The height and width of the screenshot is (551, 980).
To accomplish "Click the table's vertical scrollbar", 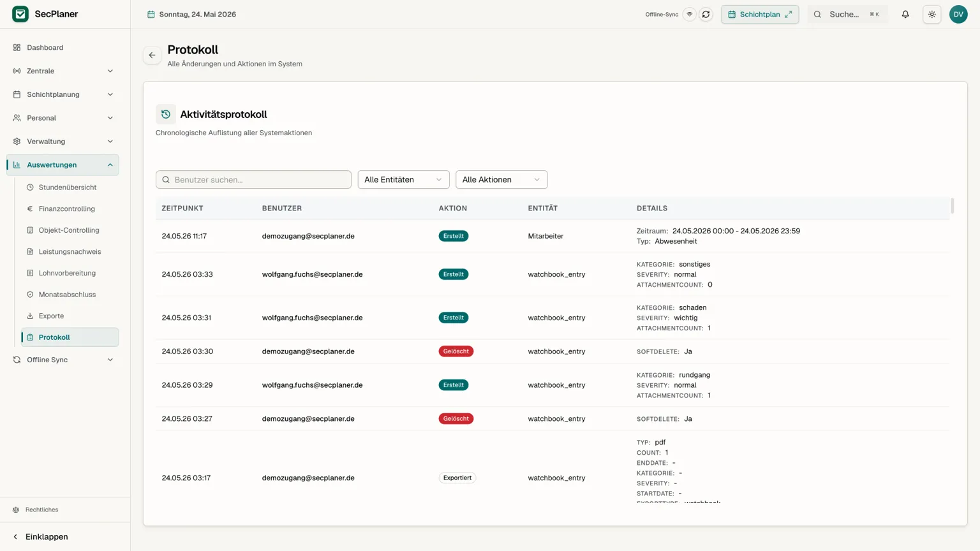I will [952, 206].
